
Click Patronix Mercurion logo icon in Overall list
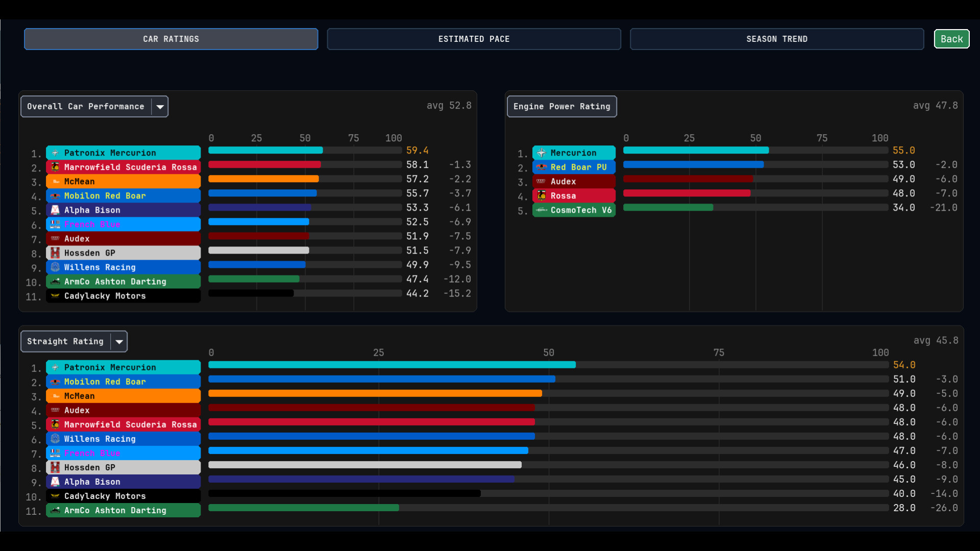point(55,153)
